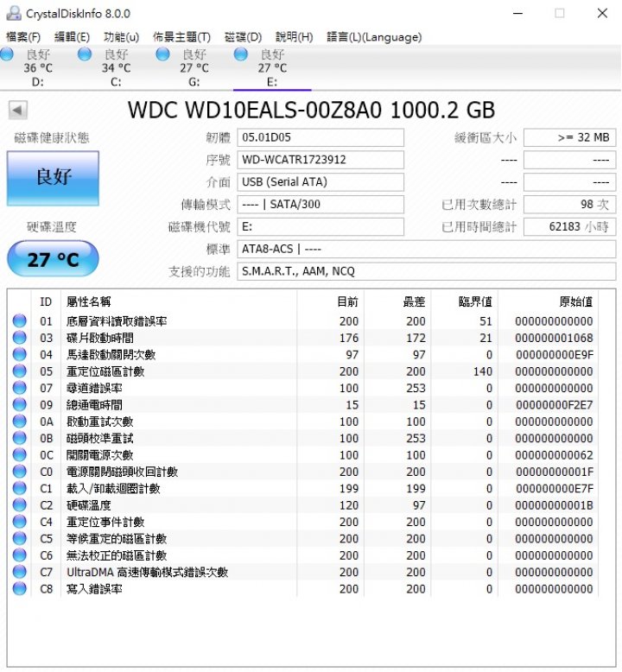Click status orb for attribute C4
This screenshot has height=672, width=622.
(19, 522)
